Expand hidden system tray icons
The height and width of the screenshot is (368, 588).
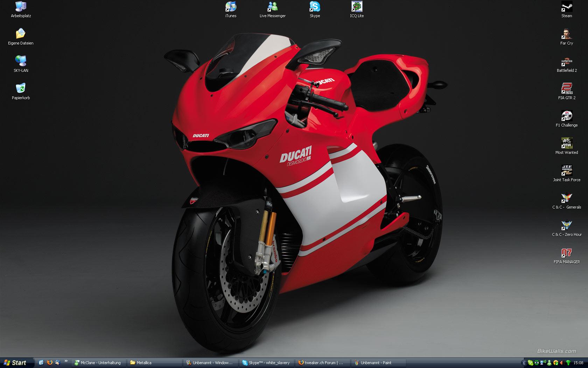pyautogui.click(x=524, y=363)
